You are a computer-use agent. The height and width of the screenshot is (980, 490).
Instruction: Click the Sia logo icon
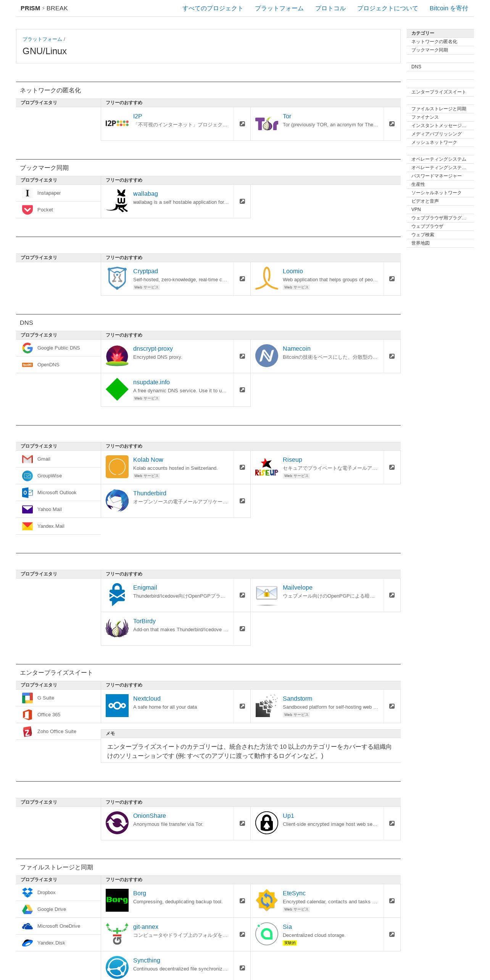pyautogui.click(x=267, y=934)
